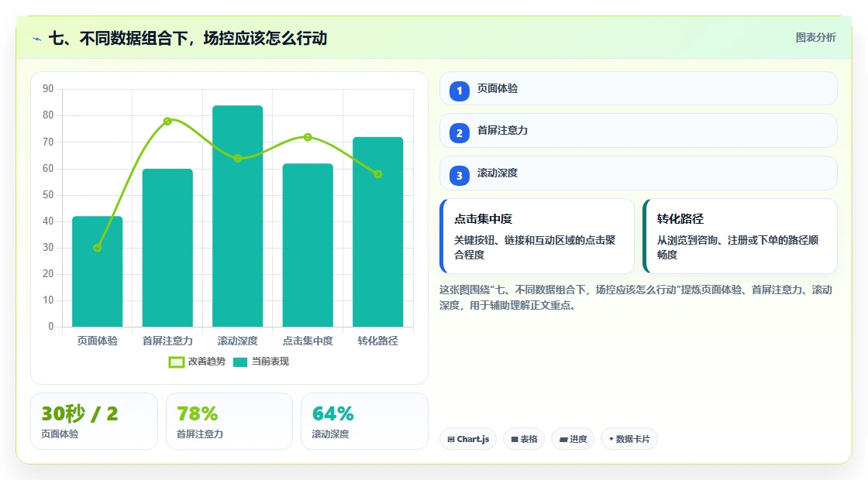Click the 滚动深度 bar in chart
The image size is (868, 480).
(x=237, y=216)
